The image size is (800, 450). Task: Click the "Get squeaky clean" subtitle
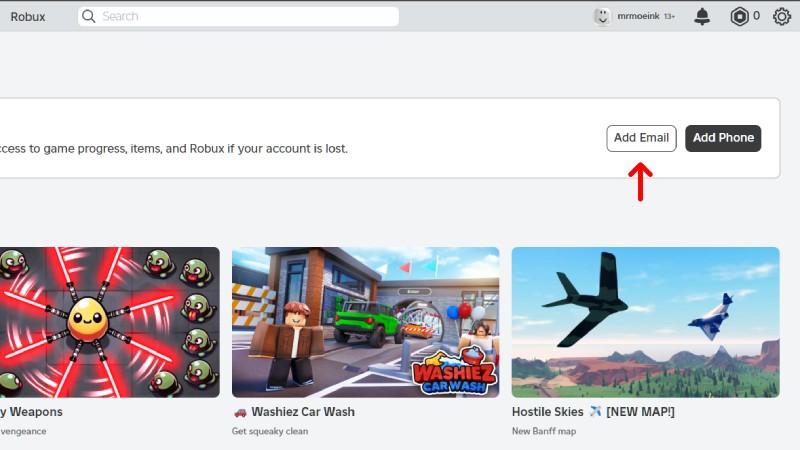tap(270, 431)
